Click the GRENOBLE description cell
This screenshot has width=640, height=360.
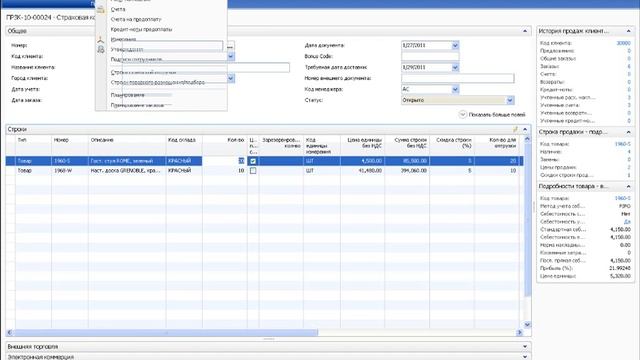(127, 171)
